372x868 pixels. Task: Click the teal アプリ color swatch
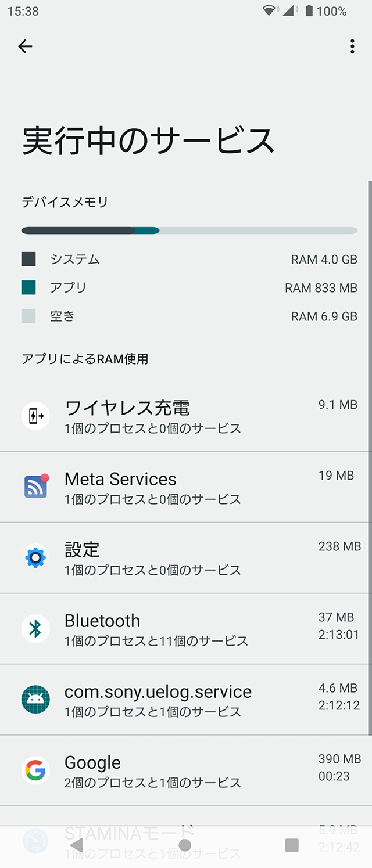[28, 287]
